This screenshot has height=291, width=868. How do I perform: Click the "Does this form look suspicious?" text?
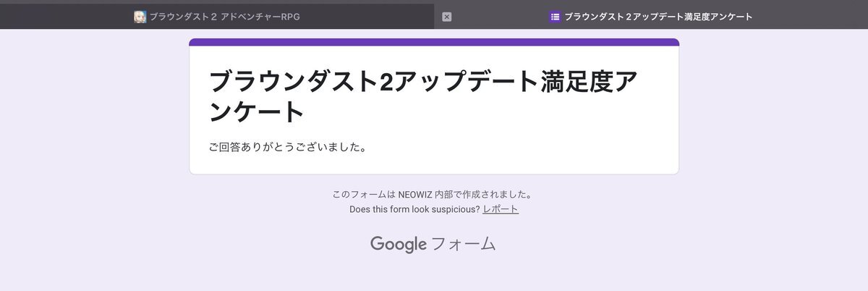pyautogui.click(x=414, y=209)
